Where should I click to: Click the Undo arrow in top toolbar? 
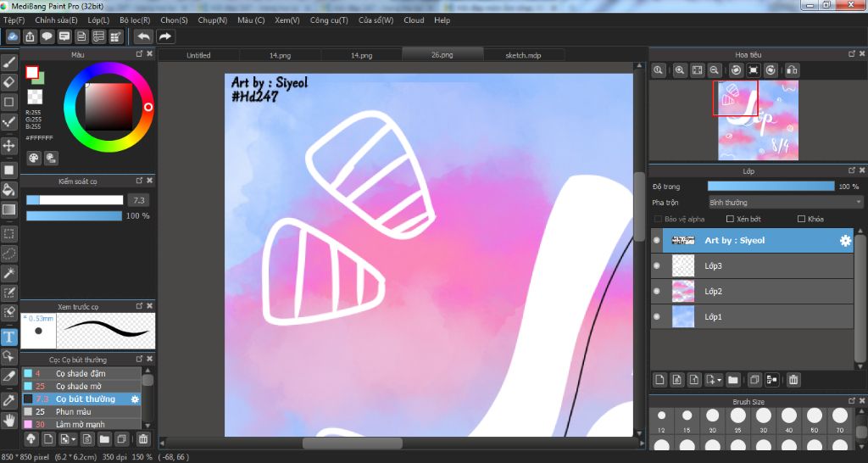click(144, 36)
